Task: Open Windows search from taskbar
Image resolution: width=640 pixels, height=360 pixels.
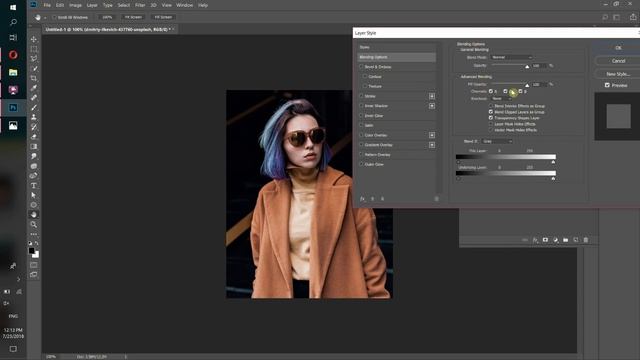Action: [13, 22]
